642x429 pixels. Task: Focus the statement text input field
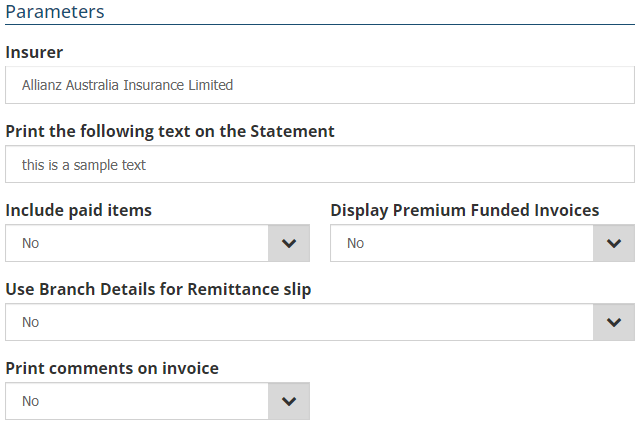400,165
